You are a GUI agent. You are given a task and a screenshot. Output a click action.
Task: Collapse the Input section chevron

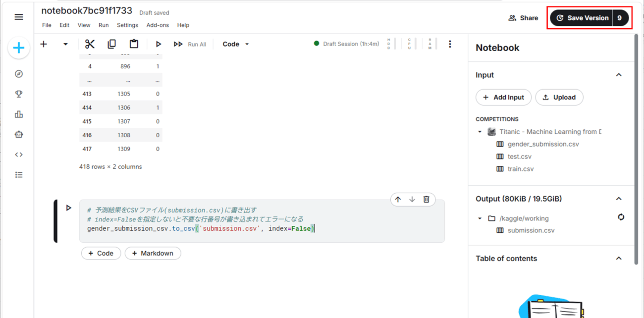click(619, 75)
